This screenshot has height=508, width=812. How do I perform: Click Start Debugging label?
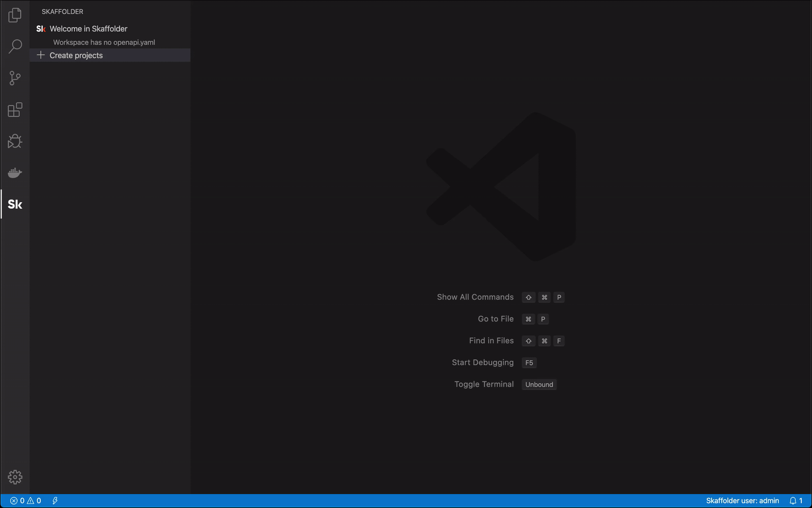(483, 363)
